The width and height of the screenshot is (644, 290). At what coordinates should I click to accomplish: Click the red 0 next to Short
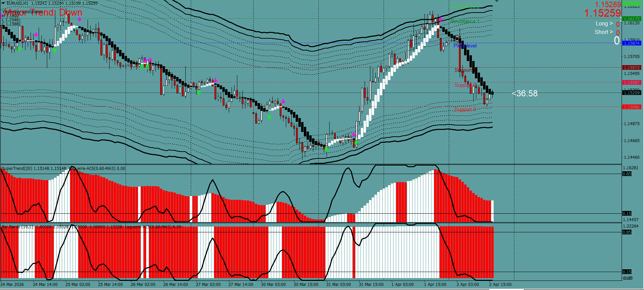618,33
